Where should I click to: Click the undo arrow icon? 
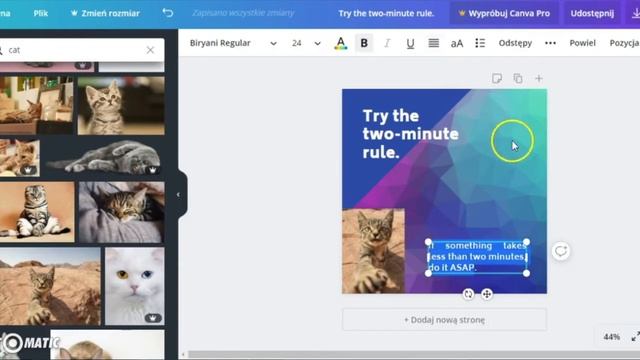tap(168, 13)
